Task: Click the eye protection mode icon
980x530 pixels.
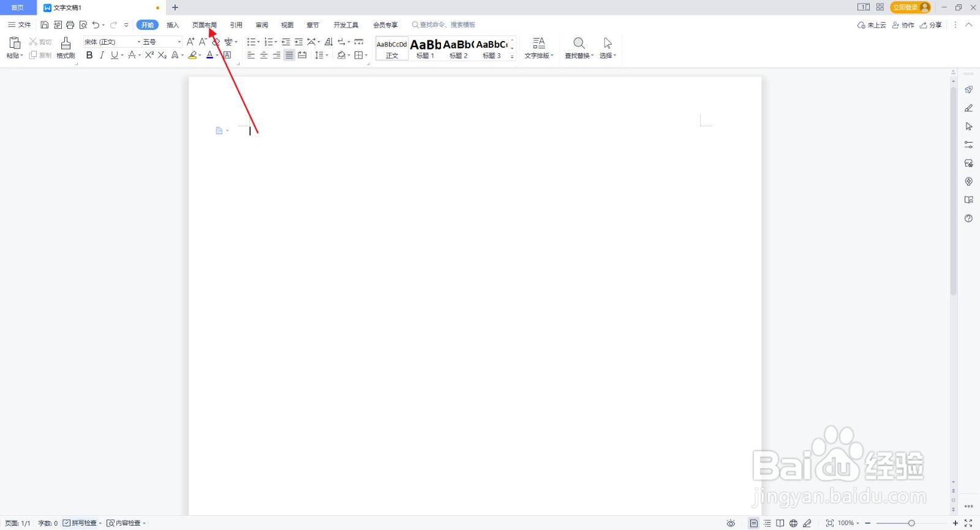Action: pyautogui.click(x=731, y=523)
